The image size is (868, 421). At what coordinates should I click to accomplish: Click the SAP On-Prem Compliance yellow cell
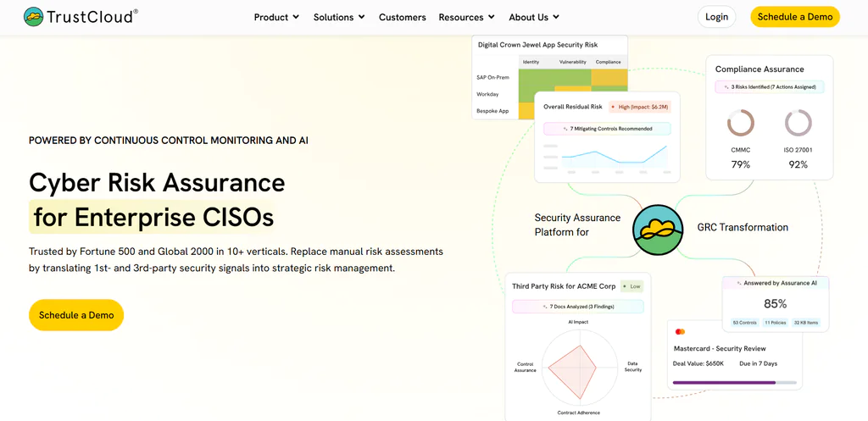(x=609, y=77)
